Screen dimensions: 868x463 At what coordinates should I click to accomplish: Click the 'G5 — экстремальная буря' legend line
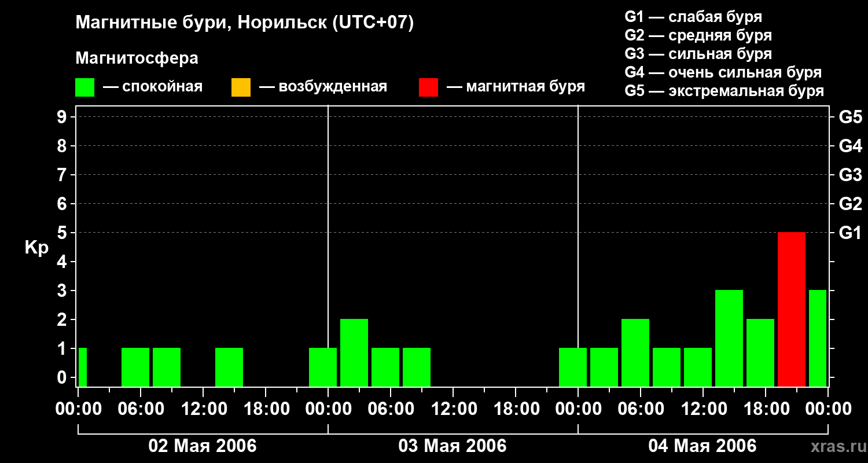click(724, 91)
